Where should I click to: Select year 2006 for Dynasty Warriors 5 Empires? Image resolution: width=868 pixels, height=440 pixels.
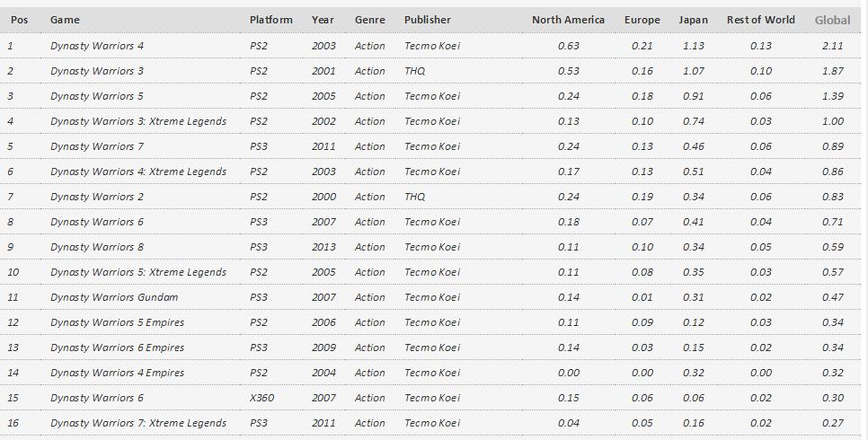click(x=323, y=322)
